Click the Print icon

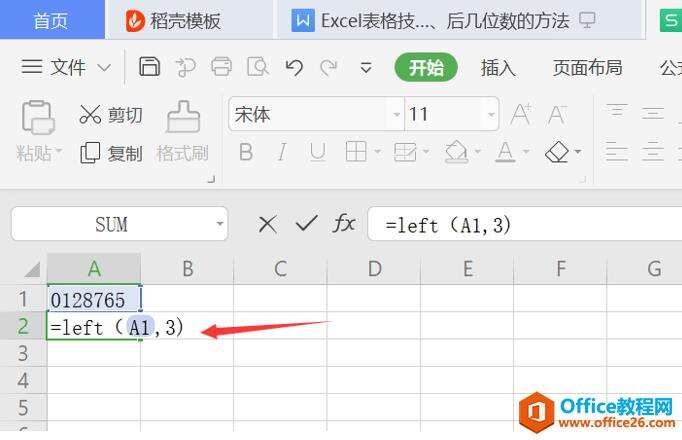click(x=221, y=67)
